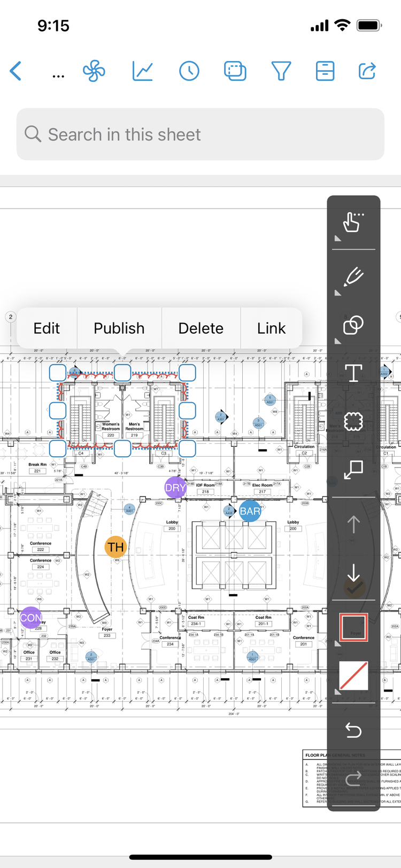Open the clock history icon

pos(189,71)
